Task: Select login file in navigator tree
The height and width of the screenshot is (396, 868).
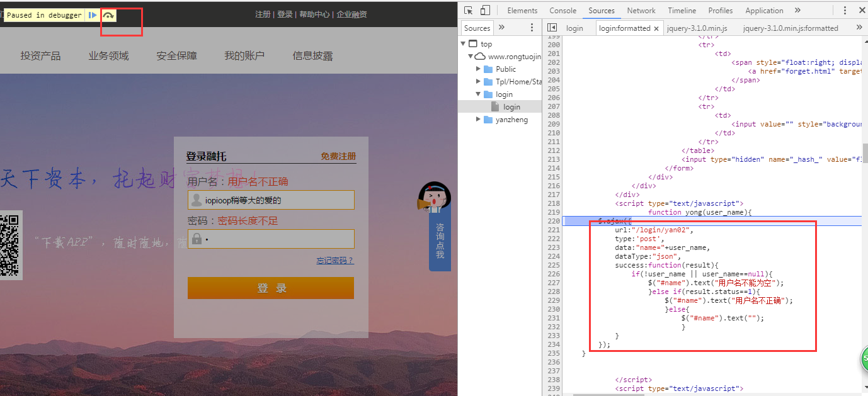Action: point(511,106)
